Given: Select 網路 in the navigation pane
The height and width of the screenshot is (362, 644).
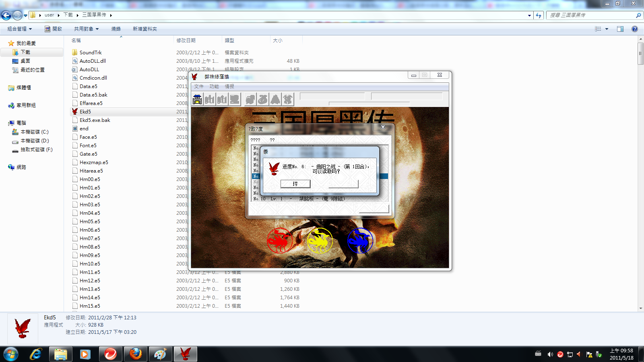Looking at the screenshot, I should [x=21, y=167].
